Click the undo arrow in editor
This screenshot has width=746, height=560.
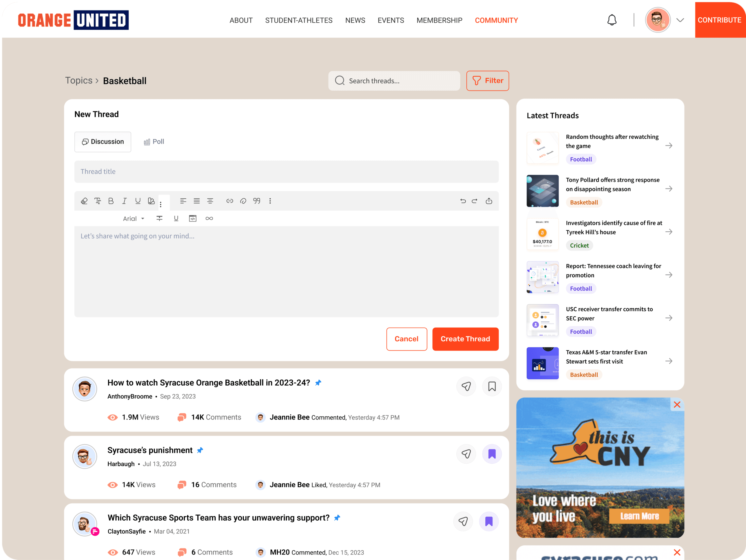click(463, 201)
